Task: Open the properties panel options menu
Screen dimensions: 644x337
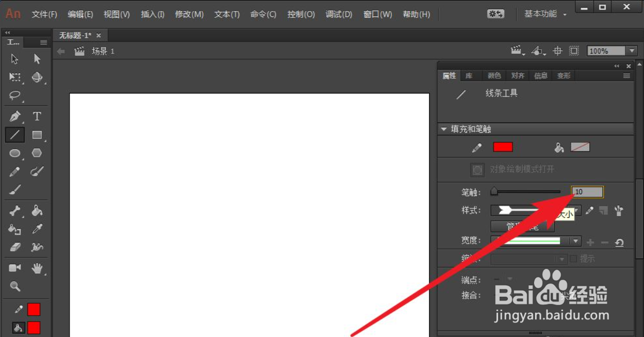Action: [x=627, y=76]
